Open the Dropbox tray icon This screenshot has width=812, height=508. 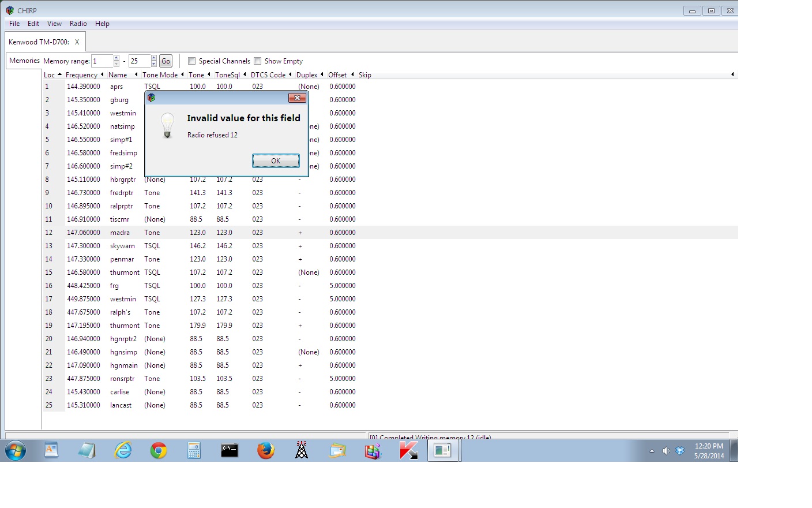click(680, 451)
